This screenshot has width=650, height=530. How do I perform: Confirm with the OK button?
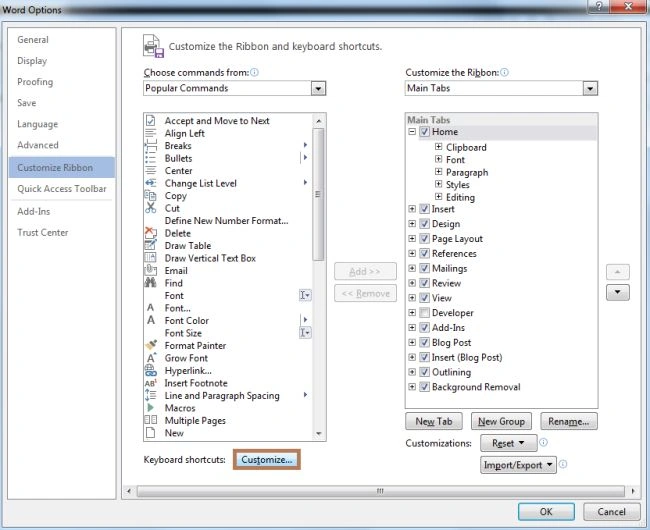546,512
